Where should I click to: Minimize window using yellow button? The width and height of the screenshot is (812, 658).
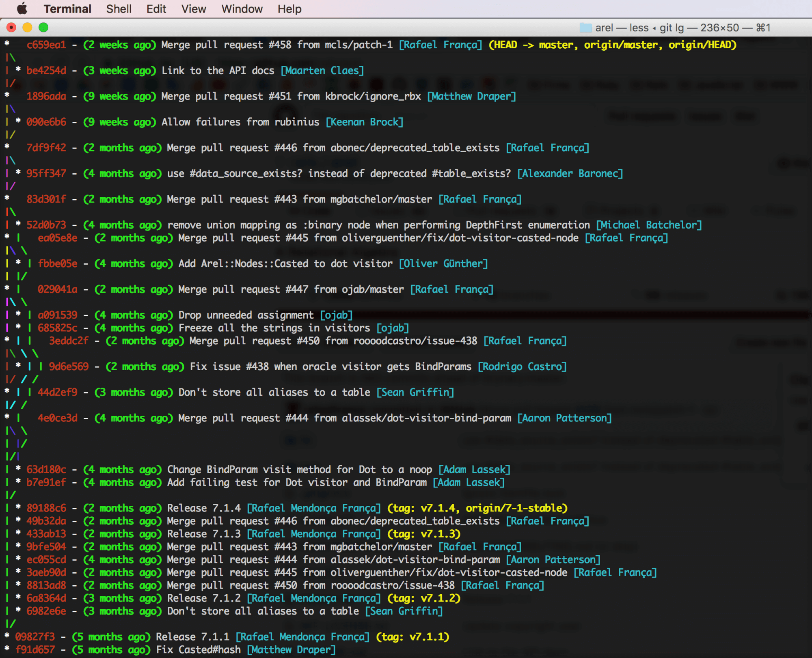click(27, 27)
